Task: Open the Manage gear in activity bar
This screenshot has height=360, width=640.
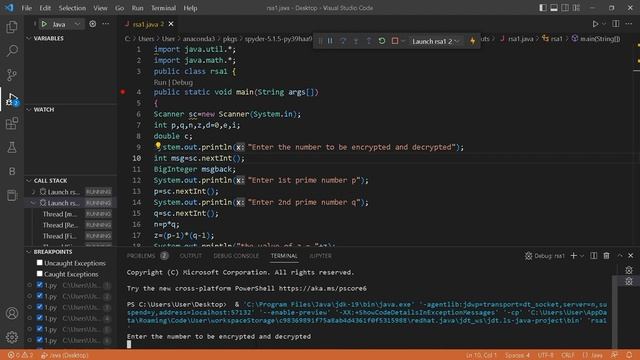Action: coord(12,337)
